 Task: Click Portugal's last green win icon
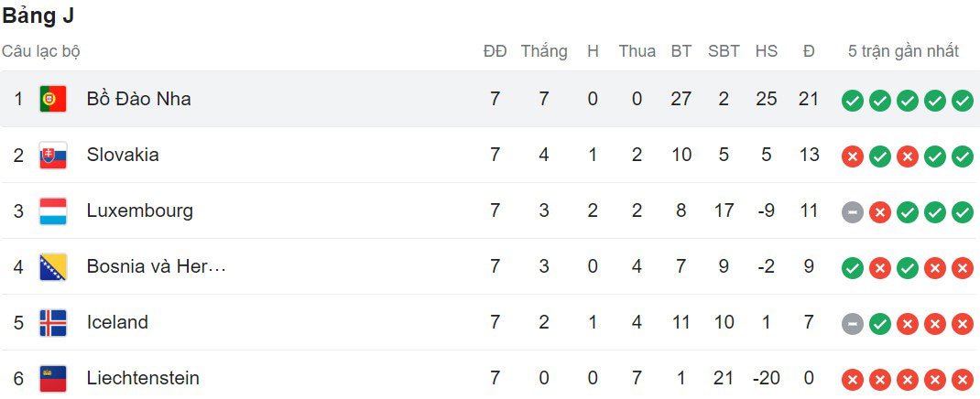(963, 100)
